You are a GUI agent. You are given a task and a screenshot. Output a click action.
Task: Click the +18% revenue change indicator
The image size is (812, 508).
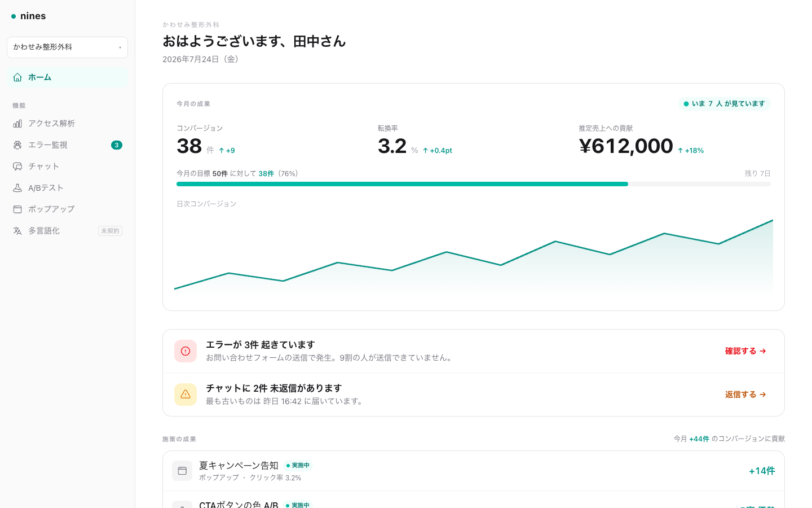(691, 151)
